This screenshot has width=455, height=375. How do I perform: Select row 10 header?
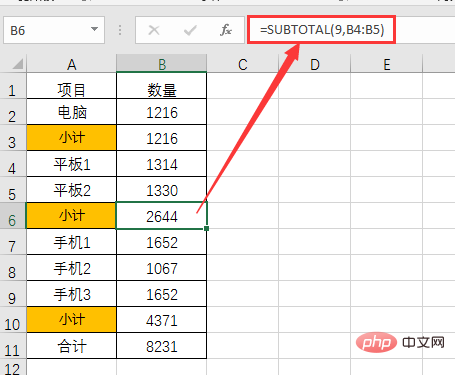point(13,320)
